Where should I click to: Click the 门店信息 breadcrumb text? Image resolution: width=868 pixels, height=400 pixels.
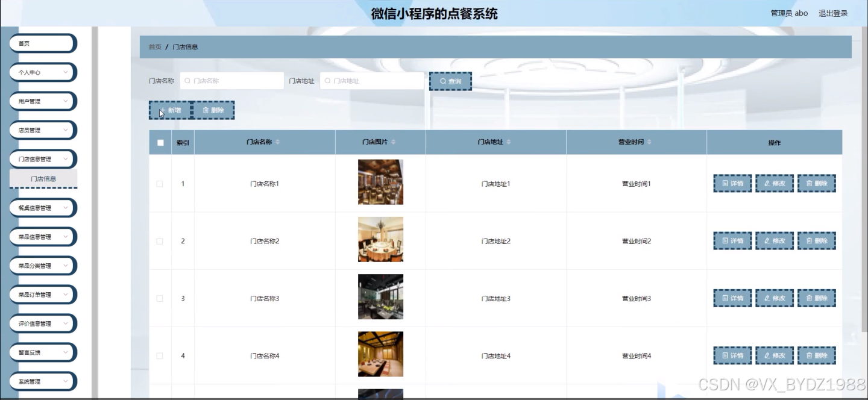tap(185, 47)
